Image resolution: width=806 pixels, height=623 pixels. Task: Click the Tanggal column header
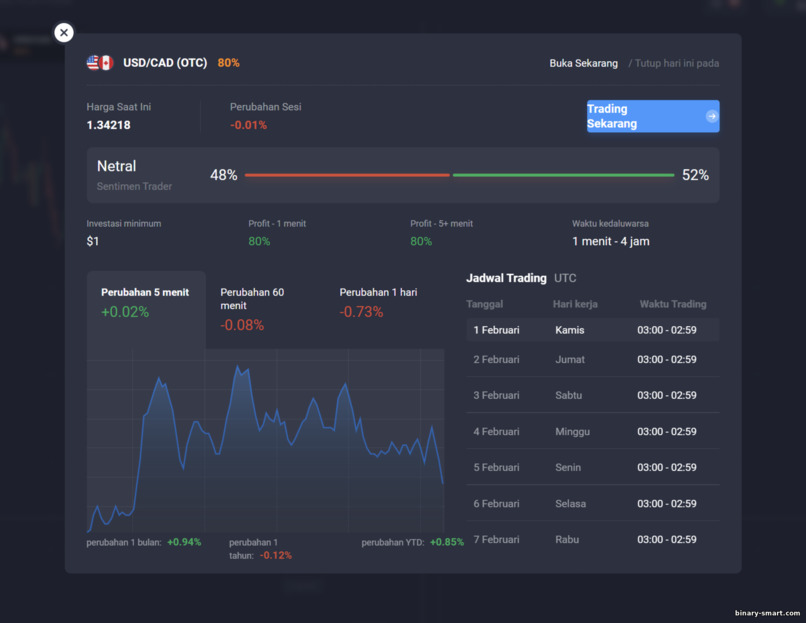pyautogui.click(x=484, y=304)
